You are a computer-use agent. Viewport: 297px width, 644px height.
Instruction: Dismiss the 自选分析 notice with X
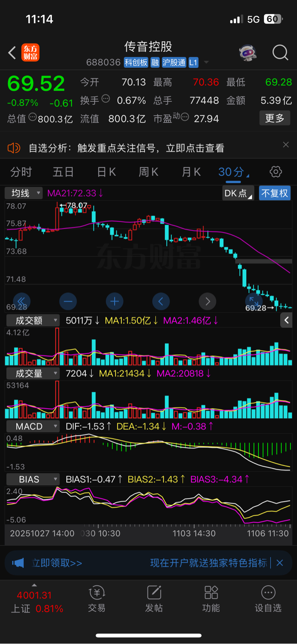click(286, 144)
